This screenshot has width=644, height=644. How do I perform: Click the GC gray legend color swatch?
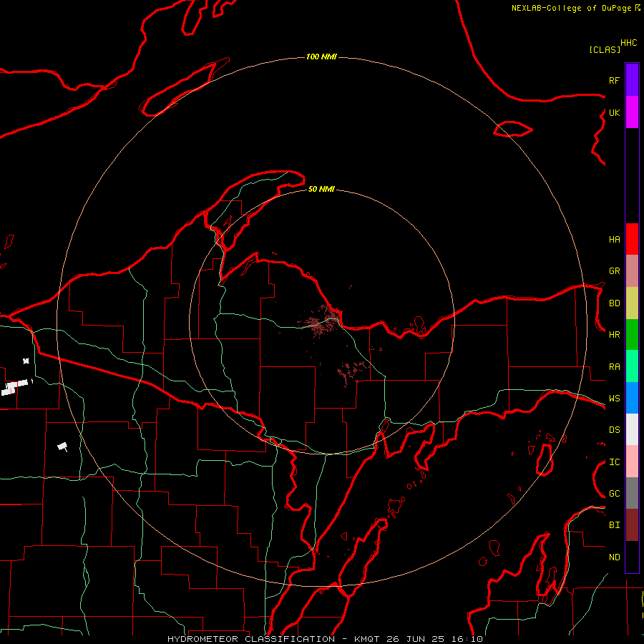click(632, 493)
